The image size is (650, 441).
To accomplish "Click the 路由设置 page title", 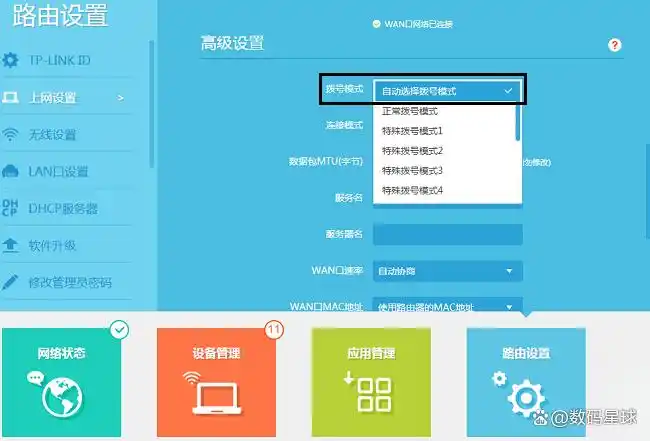I will 61,15.
